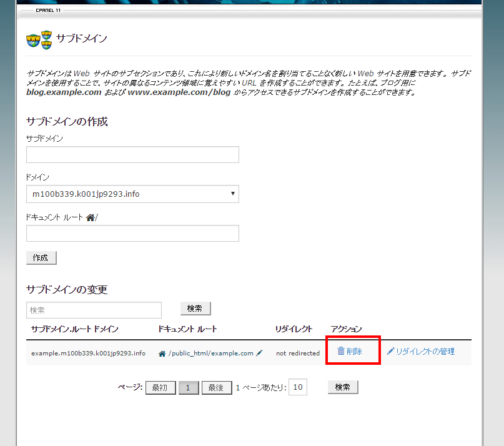Click the subdomain search text box
This screenshot has width=504, height=446.
94,310
